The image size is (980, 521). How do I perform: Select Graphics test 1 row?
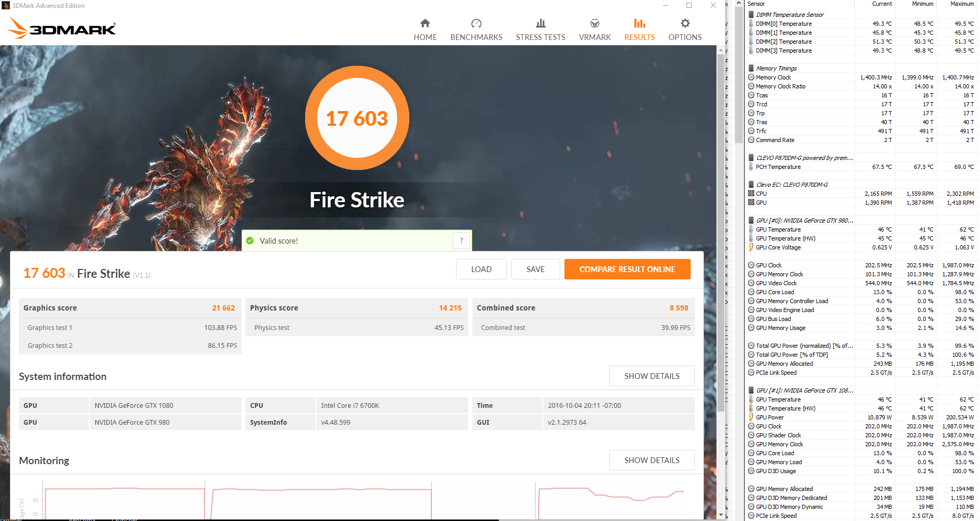pos(130,327)
